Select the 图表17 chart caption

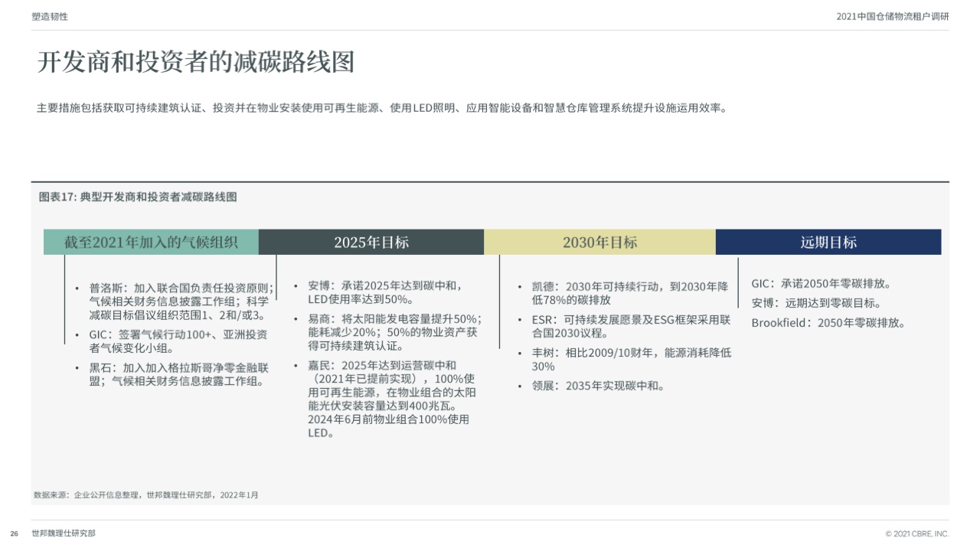tap(138, 197)
